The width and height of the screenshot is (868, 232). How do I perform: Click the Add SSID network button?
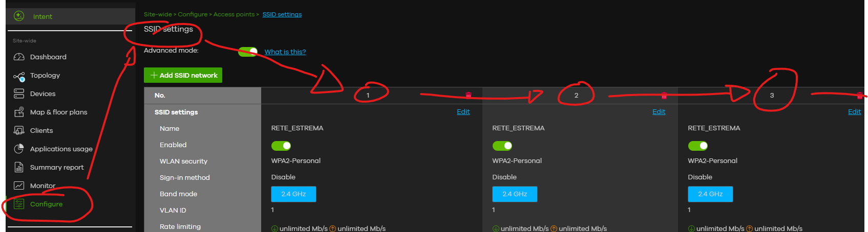pos(183,75)
